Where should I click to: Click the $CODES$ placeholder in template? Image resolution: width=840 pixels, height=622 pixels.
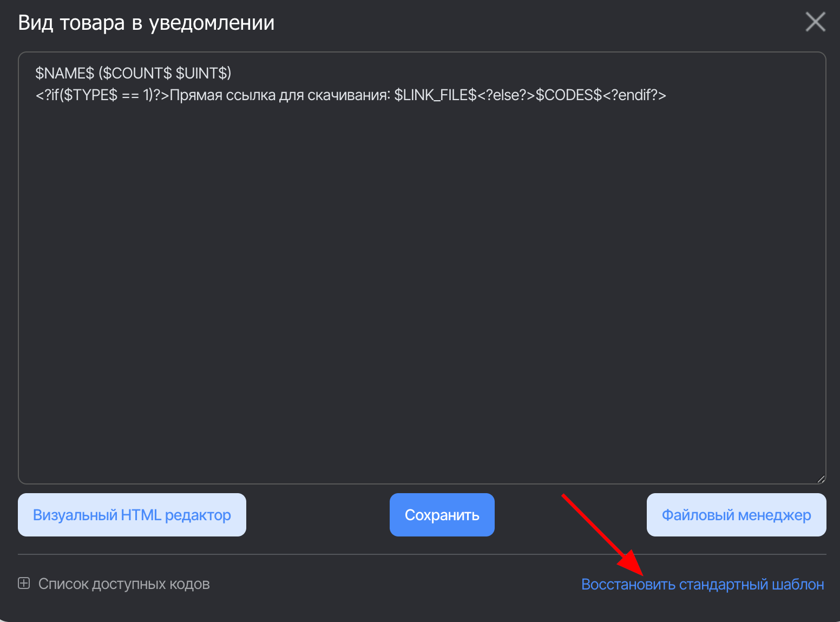point(568,95)
